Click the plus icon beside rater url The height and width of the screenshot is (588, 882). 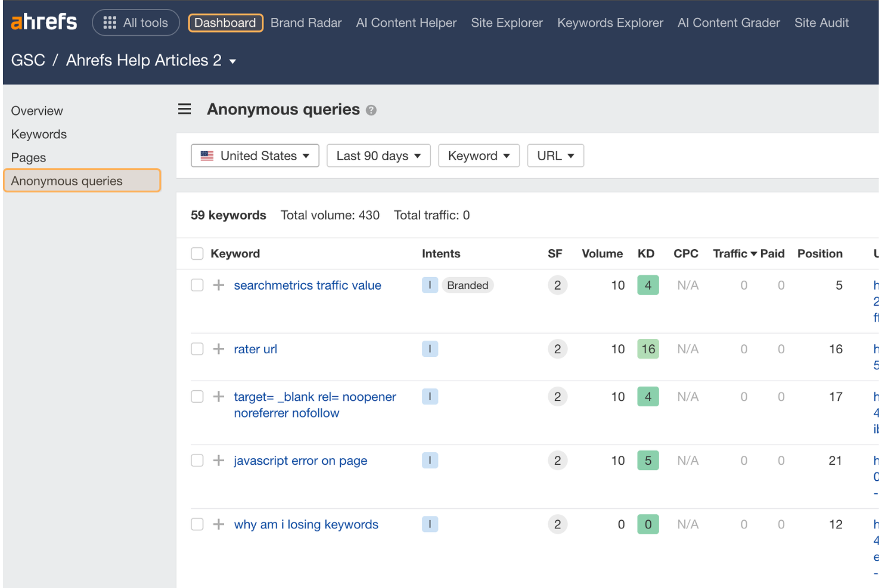point(218,349)
